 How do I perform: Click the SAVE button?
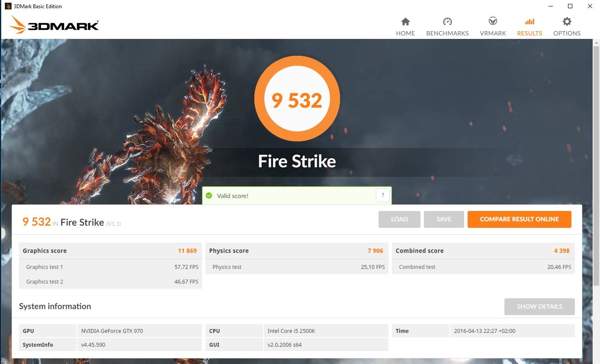point(444,219)
